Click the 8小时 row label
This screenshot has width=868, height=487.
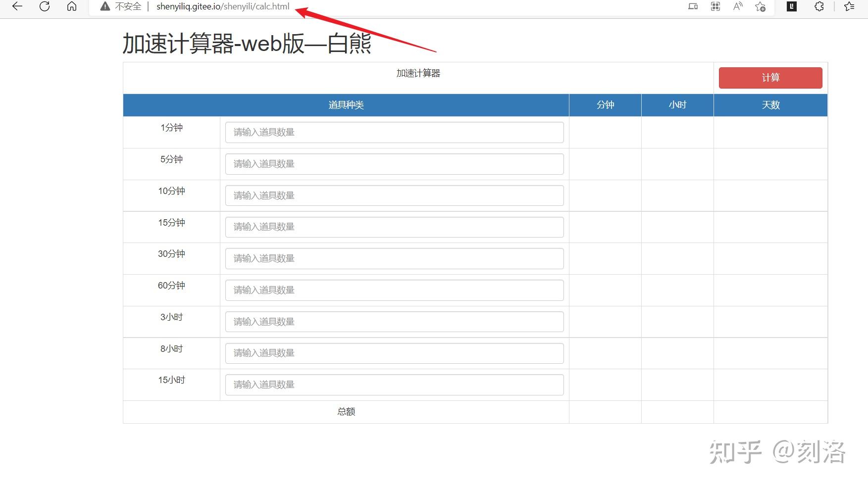tap(171, 349)
